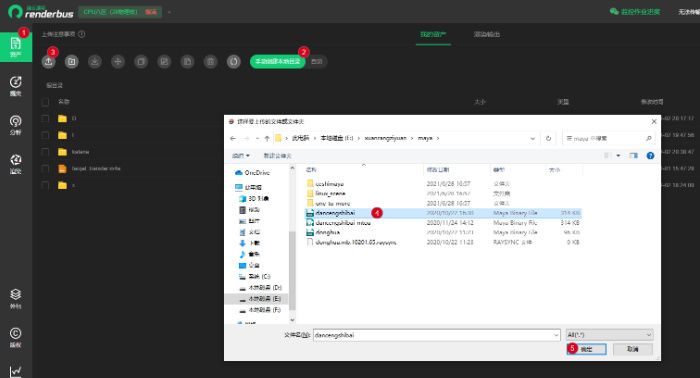Click the upload icon in assets toolbar

tap(48, 62)
